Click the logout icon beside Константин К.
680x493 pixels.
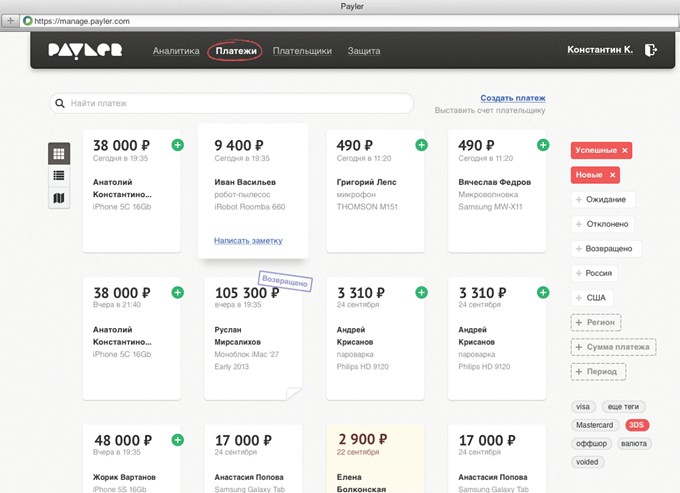click(652, 50)
